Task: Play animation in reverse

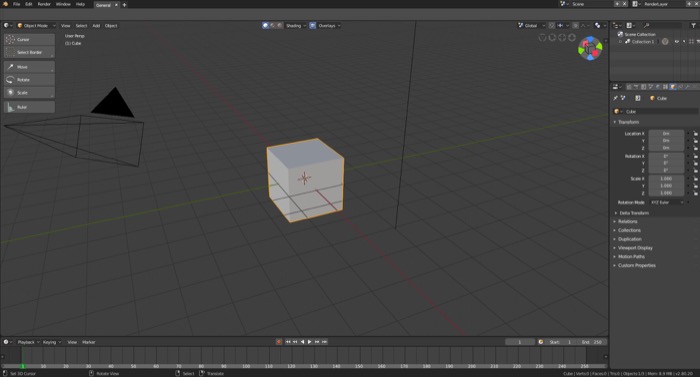Action: (x=302, y=342)
